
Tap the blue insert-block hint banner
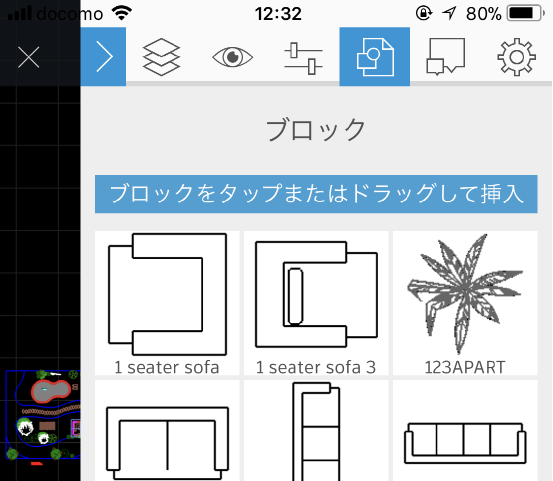[316, 194]
